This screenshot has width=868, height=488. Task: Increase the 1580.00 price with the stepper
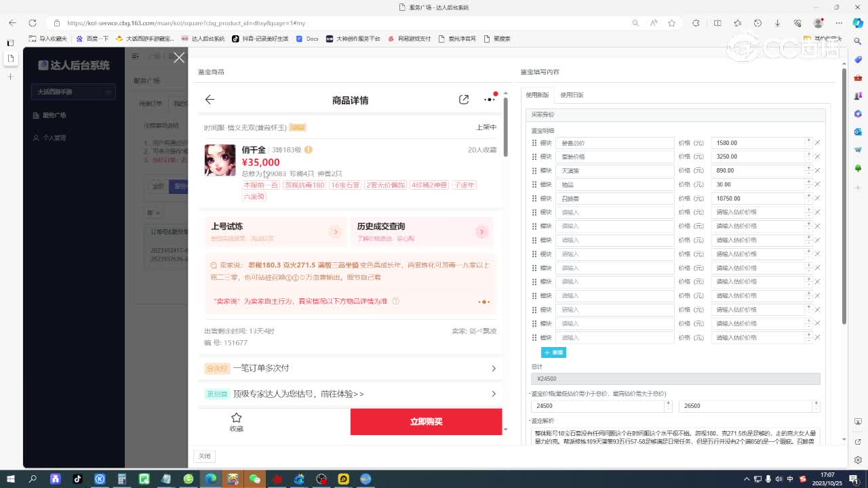[x=808, y=140]
